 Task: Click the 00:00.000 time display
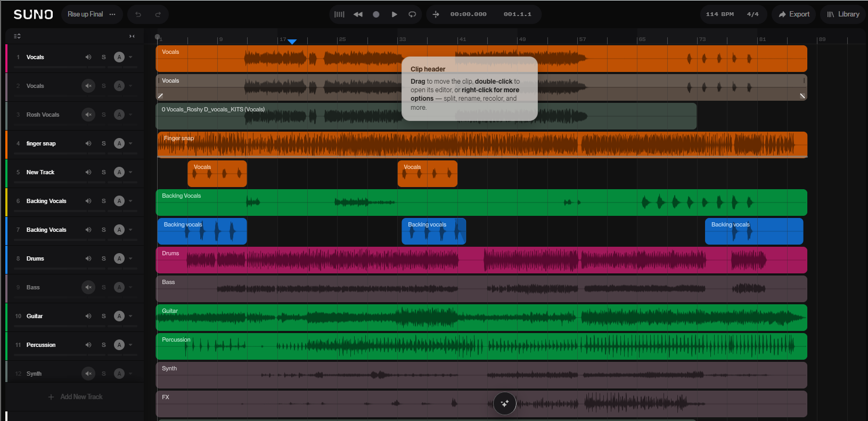[468, 14]
